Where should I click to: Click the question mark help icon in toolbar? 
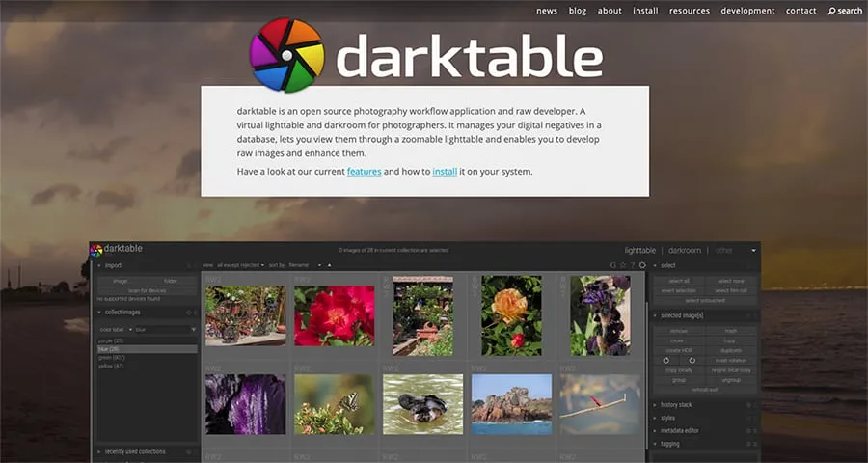point(632,265)
